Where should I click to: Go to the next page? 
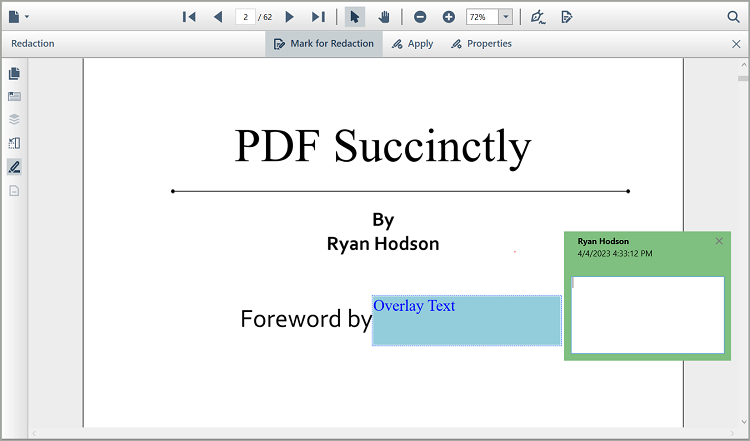click(290, 17)
